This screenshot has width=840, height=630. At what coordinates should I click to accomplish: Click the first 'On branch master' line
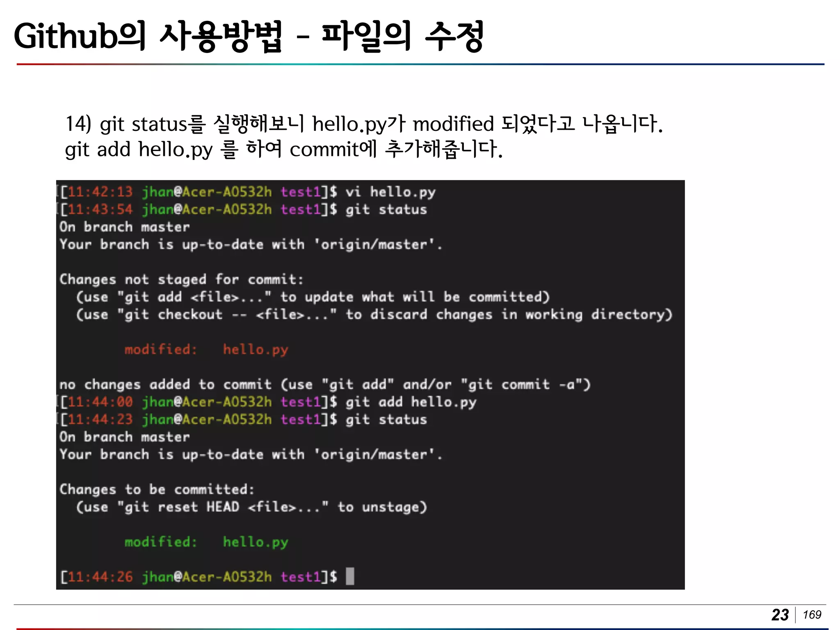click(124, 227)
